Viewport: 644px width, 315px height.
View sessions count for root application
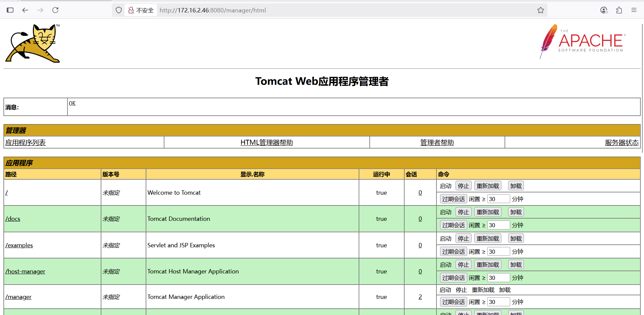pos(420,193)
